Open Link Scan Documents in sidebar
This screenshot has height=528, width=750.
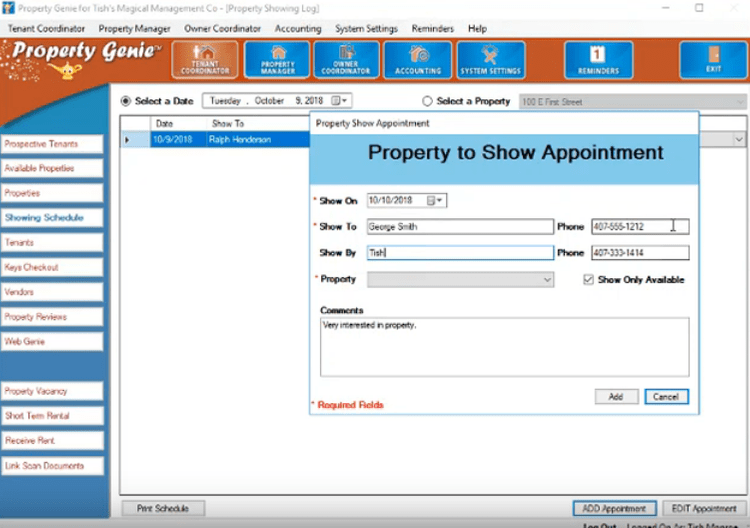[52, 465]
